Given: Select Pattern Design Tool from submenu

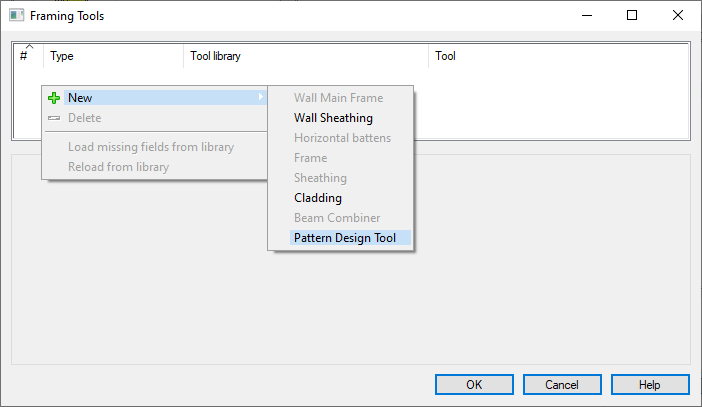Looking at the screenshot, I should coord(345,238).
